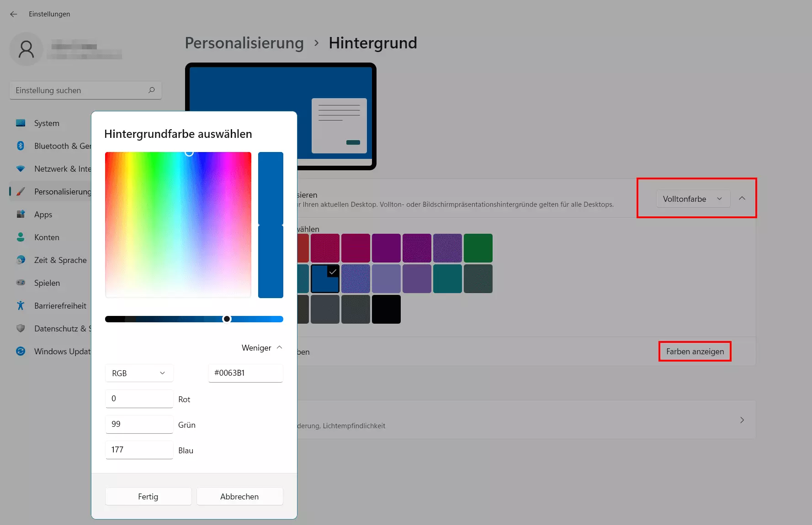
Task: Click the Bluetooth icon in sidebar
Action: pos(21,146)
